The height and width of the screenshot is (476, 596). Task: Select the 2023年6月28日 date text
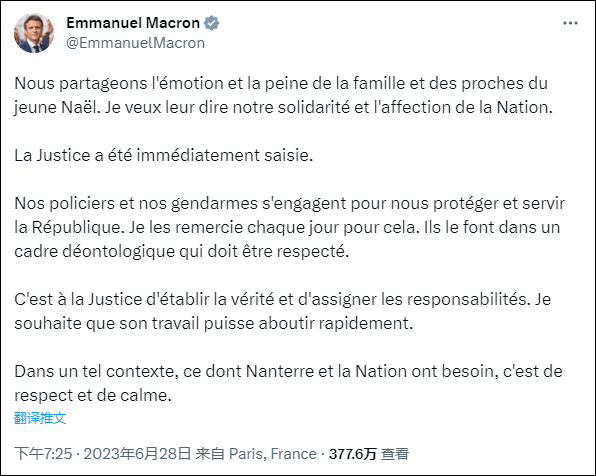pyautogui.click(x=137, y=454)
